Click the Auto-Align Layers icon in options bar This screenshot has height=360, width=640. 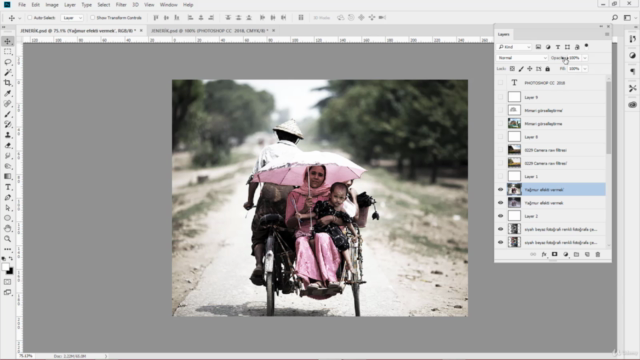click(x=301, y=18)
